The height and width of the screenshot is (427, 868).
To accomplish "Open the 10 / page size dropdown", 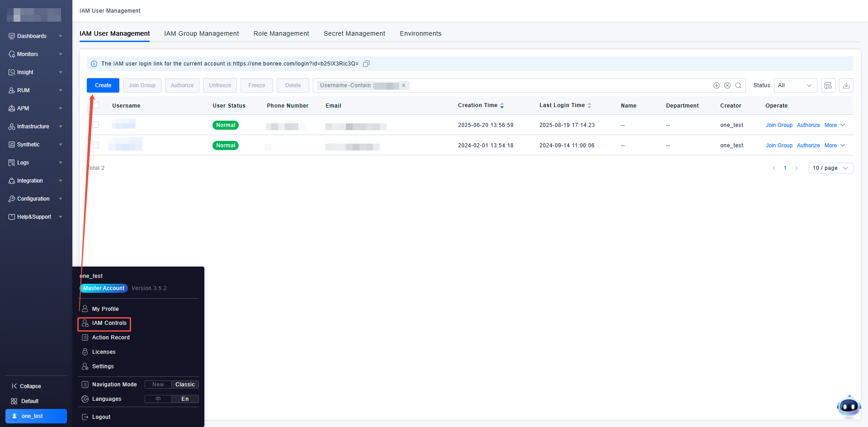I will 830,168.
